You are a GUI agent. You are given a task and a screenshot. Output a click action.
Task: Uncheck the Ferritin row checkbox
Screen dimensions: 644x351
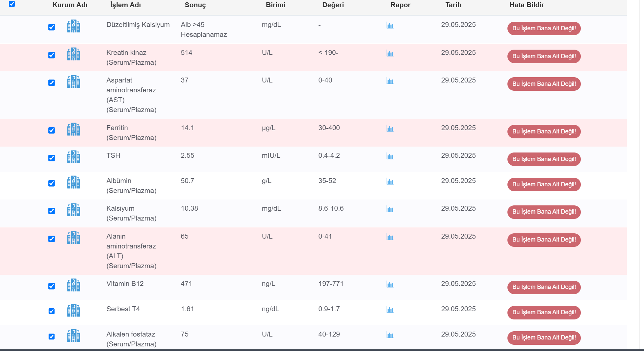52,130
